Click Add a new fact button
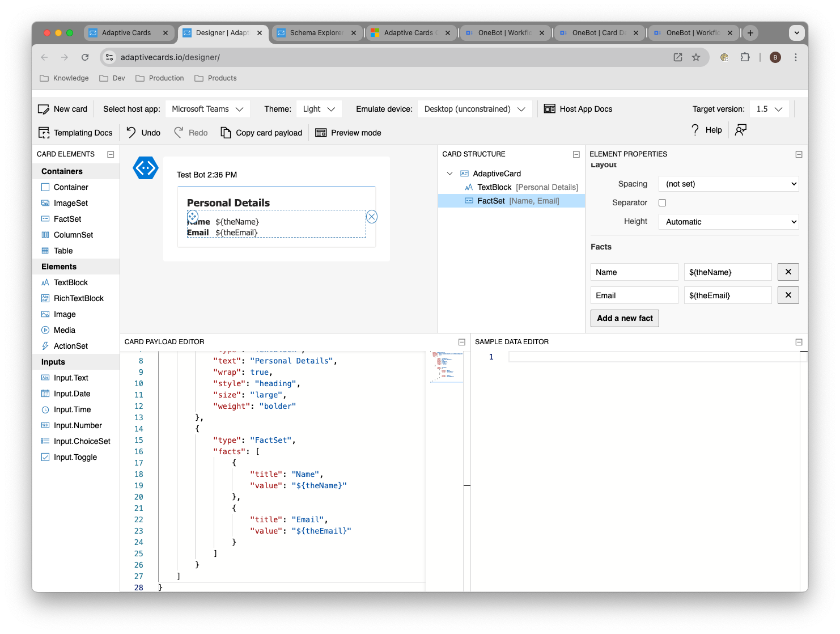 click(x=625, y=318)
